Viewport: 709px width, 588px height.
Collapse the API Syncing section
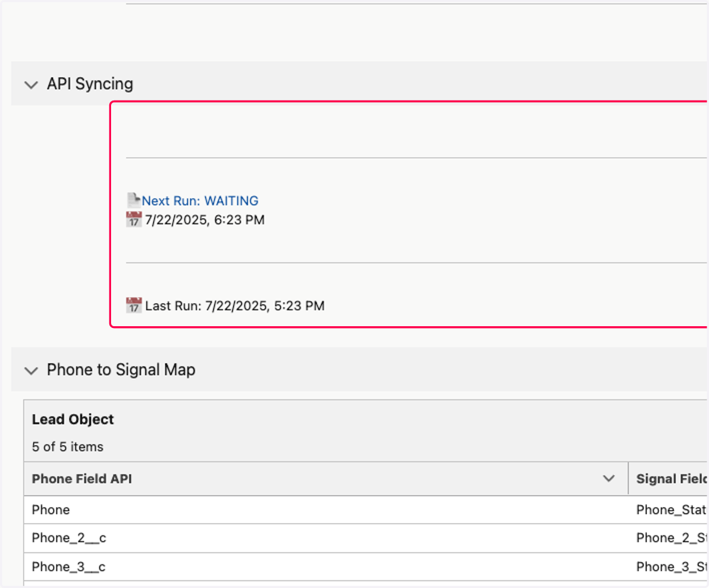31,85
